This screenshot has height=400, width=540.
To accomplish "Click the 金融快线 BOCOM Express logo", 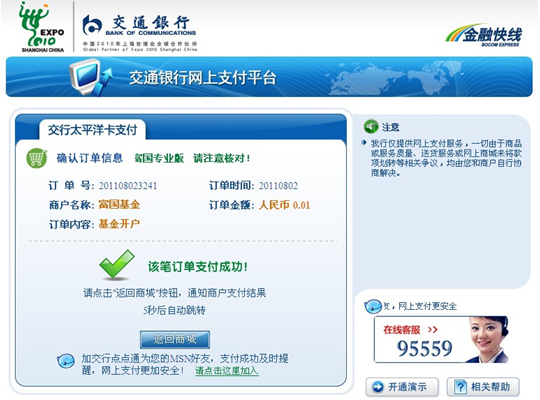I will [484, 35].
